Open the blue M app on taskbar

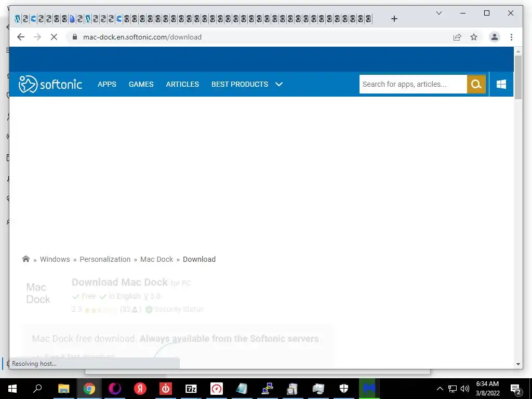(x=369, y=389)
